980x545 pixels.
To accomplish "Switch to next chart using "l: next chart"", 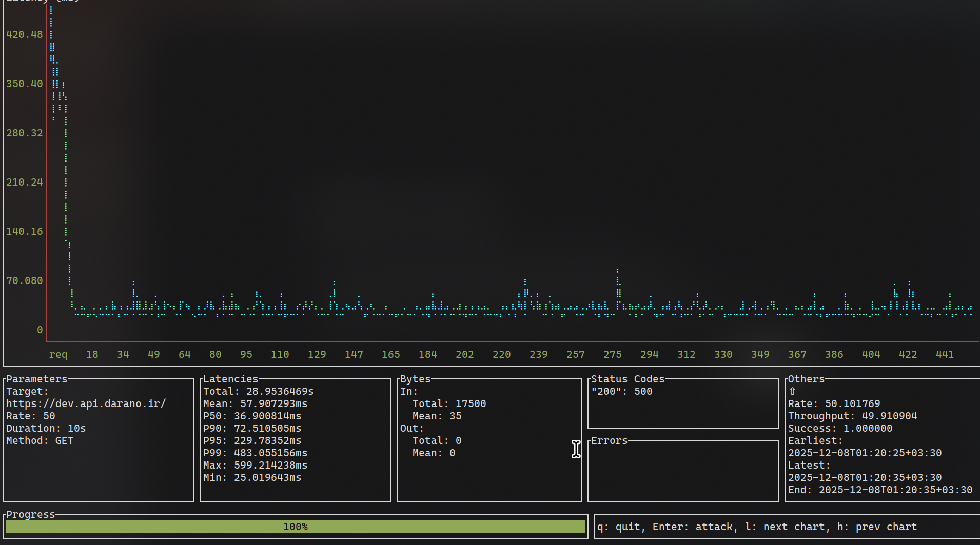I will [x=785, y=527].
